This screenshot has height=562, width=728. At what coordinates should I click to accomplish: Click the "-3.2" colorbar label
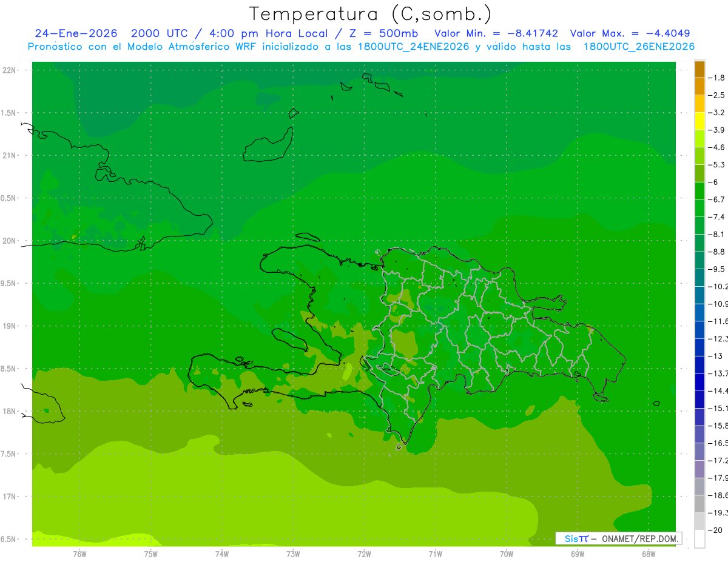(x=717, y=113)
